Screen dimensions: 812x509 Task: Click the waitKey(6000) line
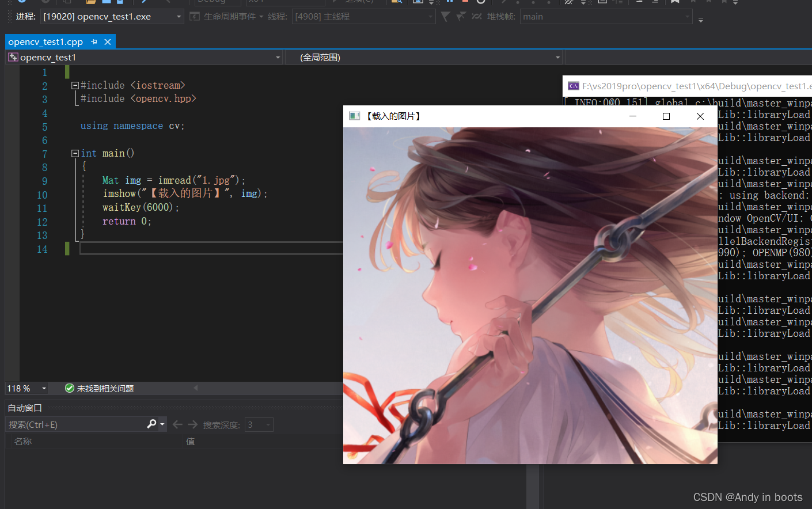click(x=141, y=207)
